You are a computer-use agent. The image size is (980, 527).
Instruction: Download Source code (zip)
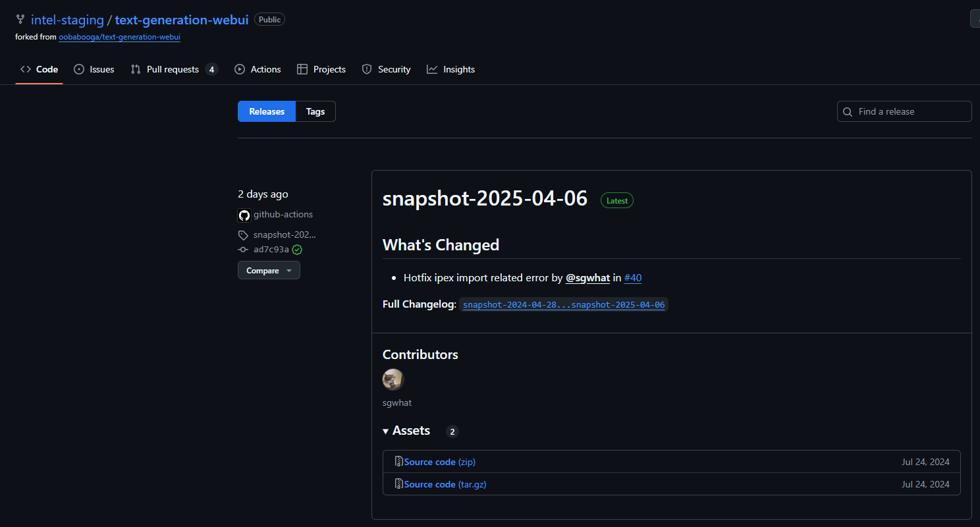[440, 462]
